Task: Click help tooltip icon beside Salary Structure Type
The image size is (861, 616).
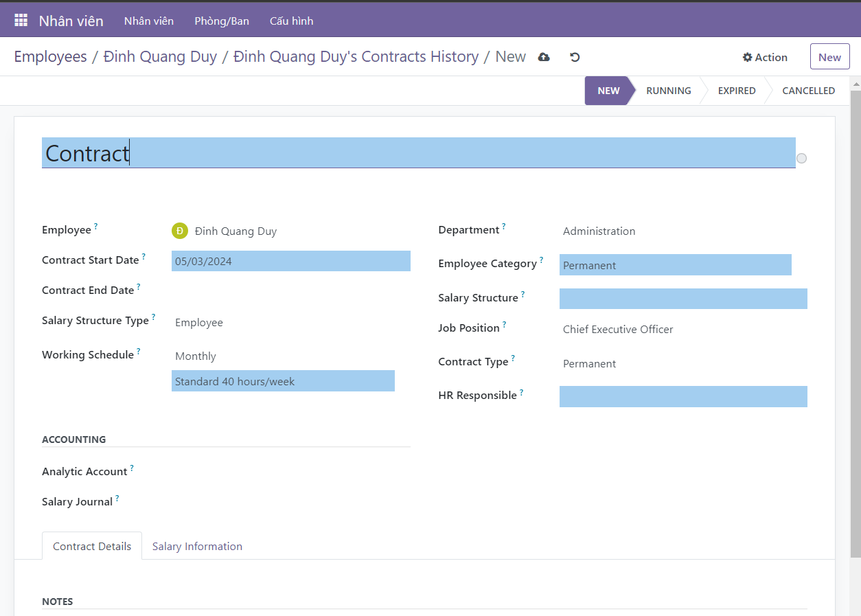Action: (154, 317)
